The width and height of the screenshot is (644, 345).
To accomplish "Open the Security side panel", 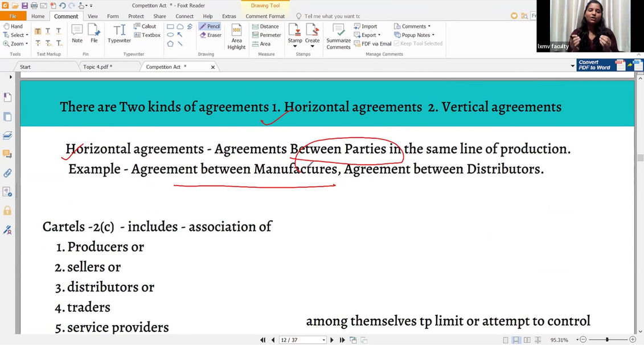I will point(7,211).
